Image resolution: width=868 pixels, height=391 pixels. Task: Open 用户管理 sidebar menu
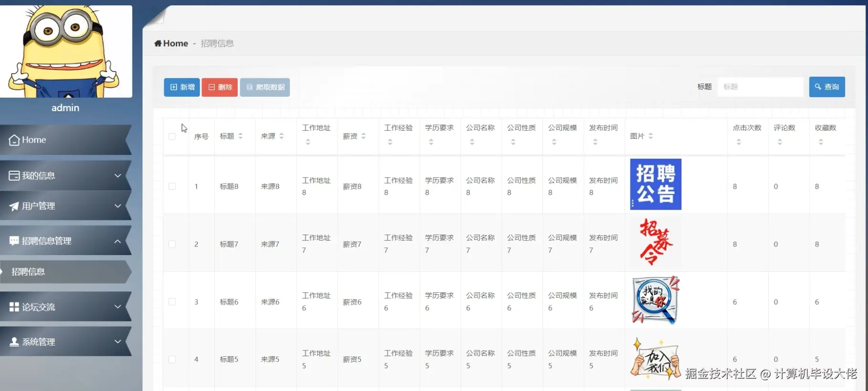coord(66,206)
